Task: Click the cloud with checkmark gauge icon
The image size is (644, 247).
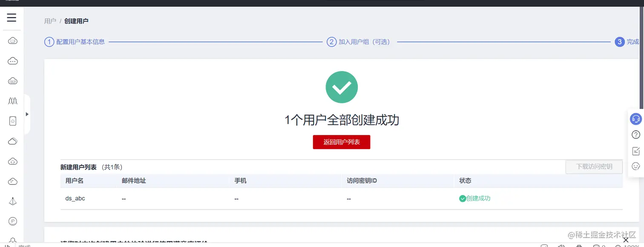Action: point(13,181)
